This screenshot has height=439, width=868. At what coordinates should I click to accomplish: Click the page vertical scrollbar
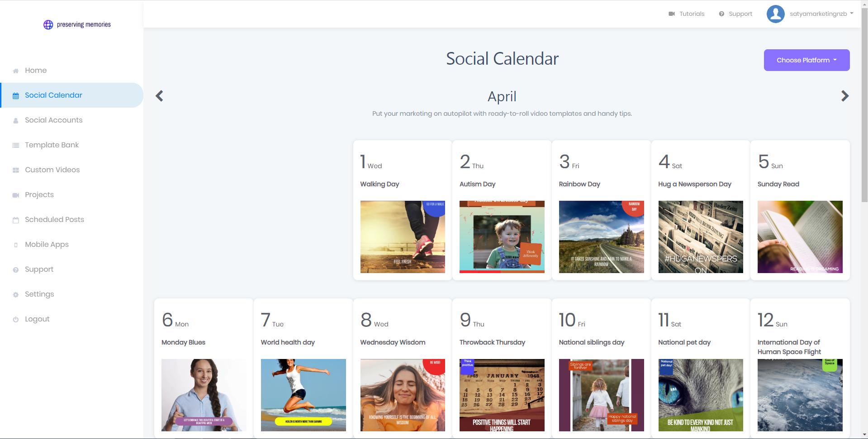pos(864,104)
